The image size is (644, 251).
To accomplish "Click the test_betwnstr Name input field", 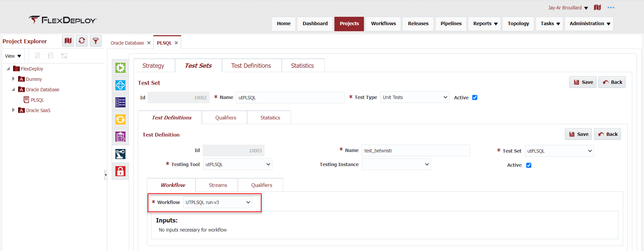I will [x=416, y=151].
